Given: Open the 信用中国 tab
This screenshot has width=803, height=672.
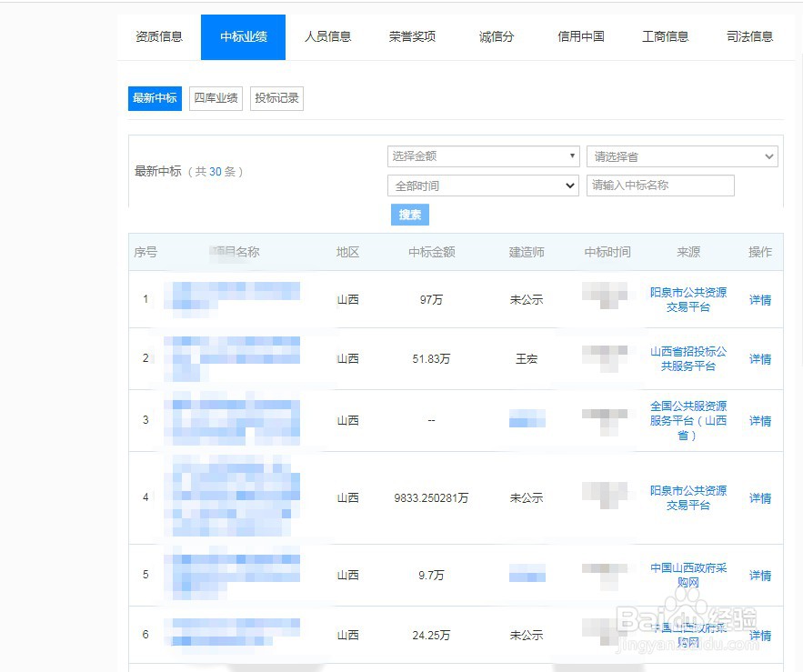Looking at the screenshot, I should pos(581,37).
